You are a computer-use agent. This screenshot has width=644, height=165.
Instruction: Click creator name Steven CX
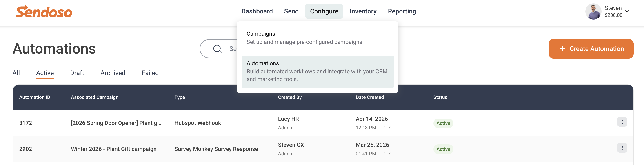pyautogui.click(x=291, y=145)
